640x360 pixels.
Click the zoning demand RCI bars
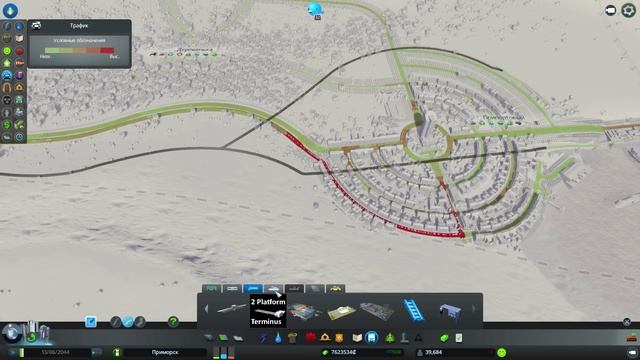224,352
